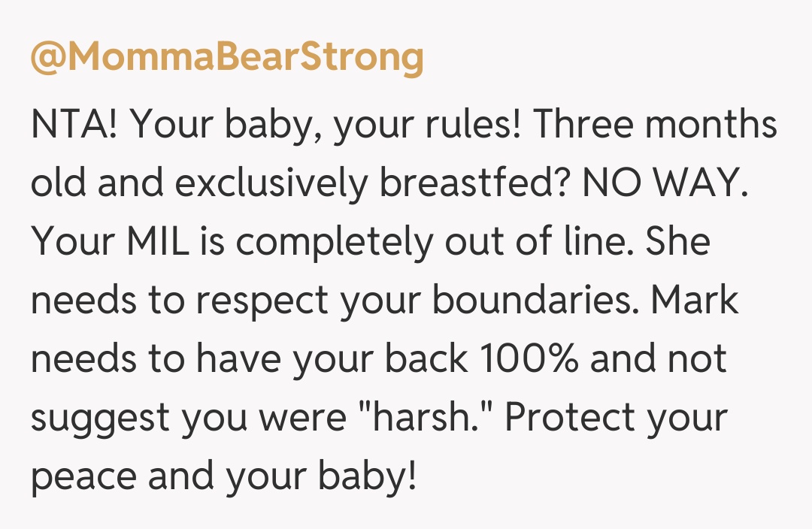Click the phrase "Your baby, your rules!"
This screenshot has width=812, height=529.
click(326, 124)
